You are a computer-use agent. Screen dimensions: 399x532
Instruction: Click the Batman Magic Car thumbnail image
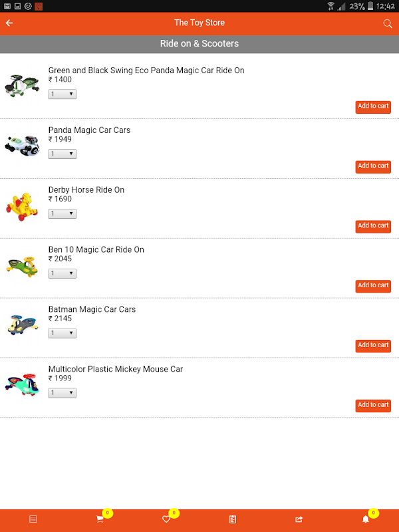click(21, 325)
